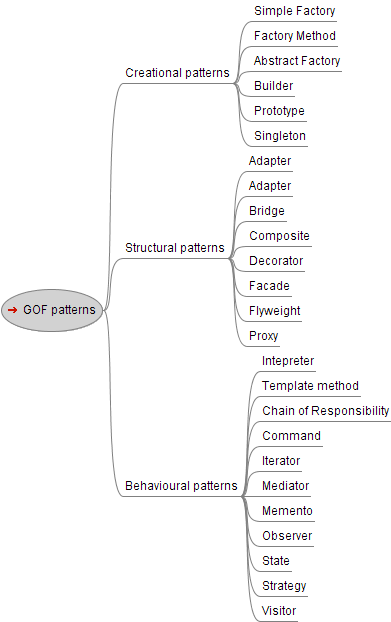Click the Bridge node
This screenshot has width=391, height=622.
click(x=267, y=211)
